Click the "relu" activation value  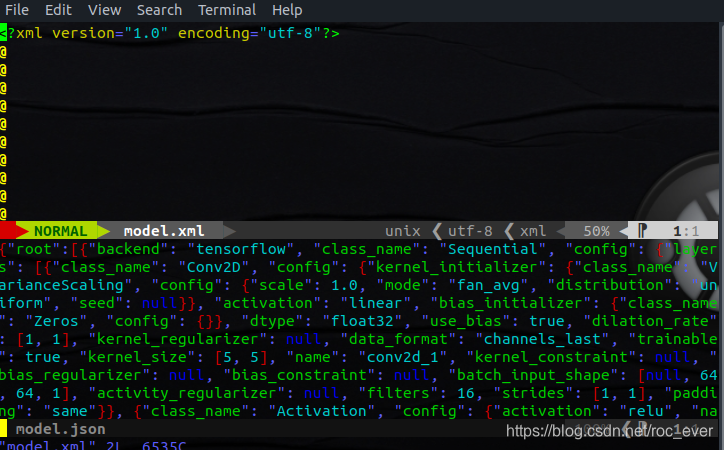click(646, 411)
